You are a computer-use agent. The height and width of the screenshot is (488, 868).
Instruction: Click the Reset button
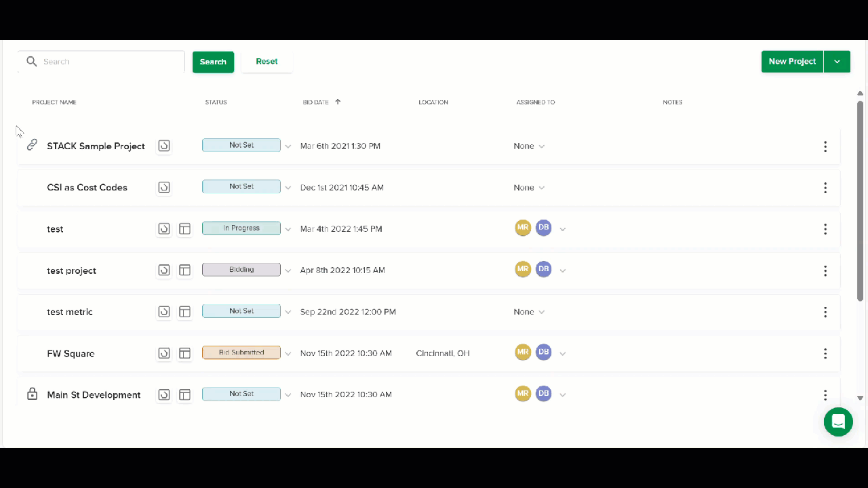tap(267, 62)
